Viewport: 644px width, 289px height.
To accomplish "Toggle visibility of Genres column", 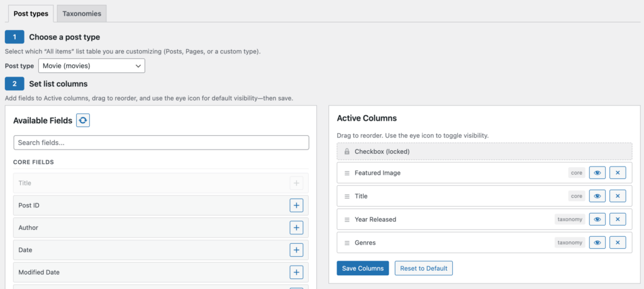I will pyautogui.click(x=597, y=243).
